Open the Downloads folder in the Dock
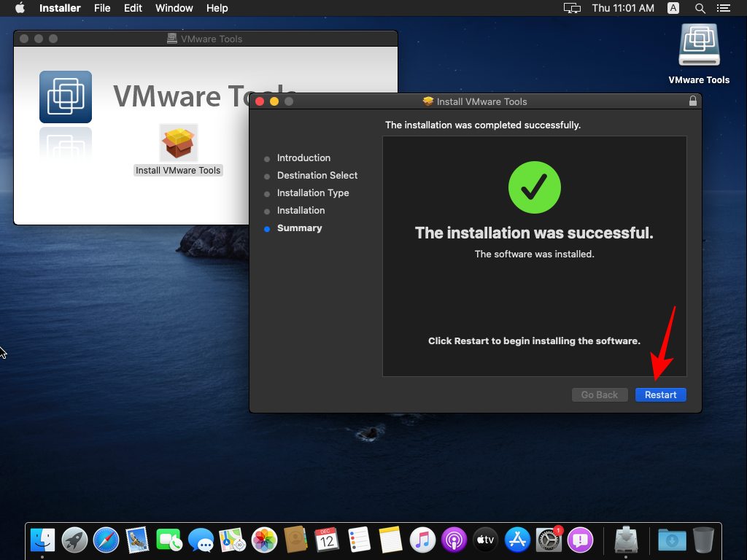This screenshot has height=560, width=747. 671,540
